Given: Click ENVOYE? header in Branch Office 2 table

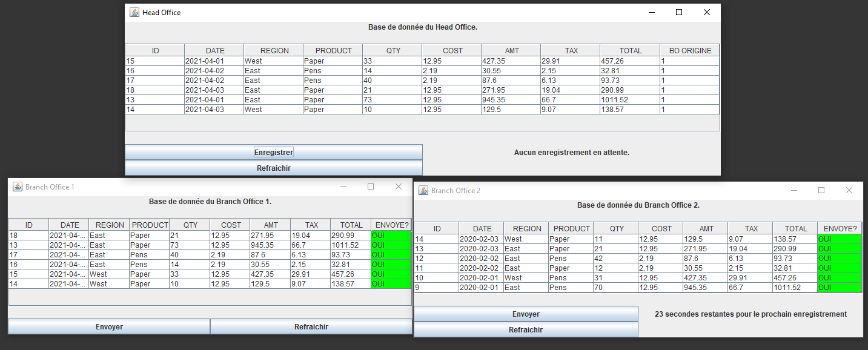Looking at the screenshot, I should [840, 229].
